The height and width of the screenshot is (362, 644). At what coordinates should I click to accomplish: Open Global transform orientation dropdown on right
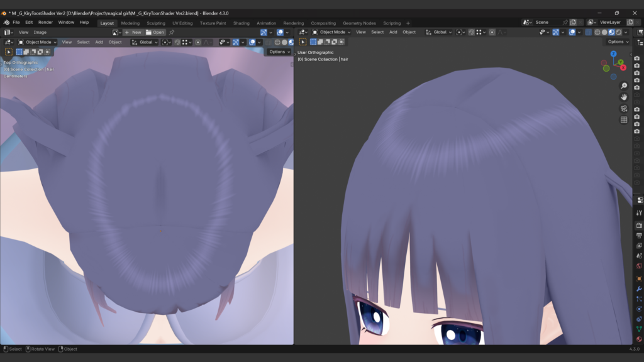439,32
